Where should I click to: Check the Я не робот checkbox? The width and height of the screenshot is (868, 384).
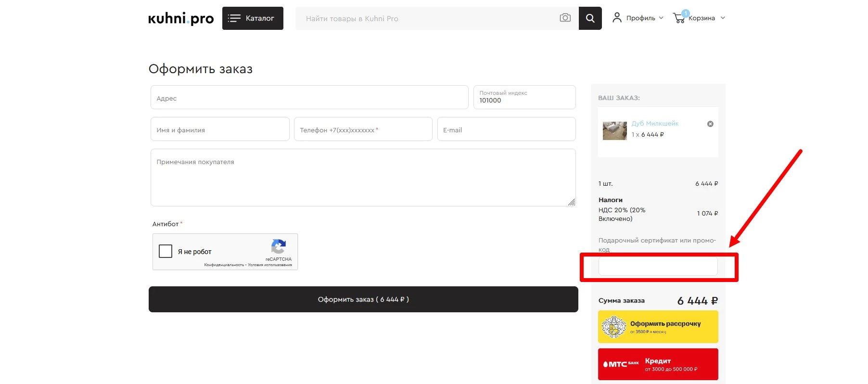click(x=166, y=251)
